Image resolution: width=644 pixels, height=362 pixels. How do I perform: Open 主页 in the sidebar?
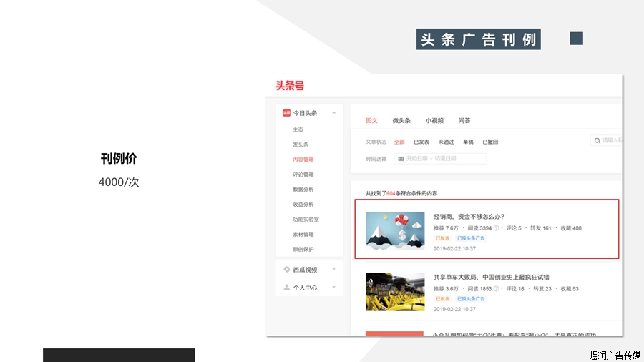click(298, 129)
